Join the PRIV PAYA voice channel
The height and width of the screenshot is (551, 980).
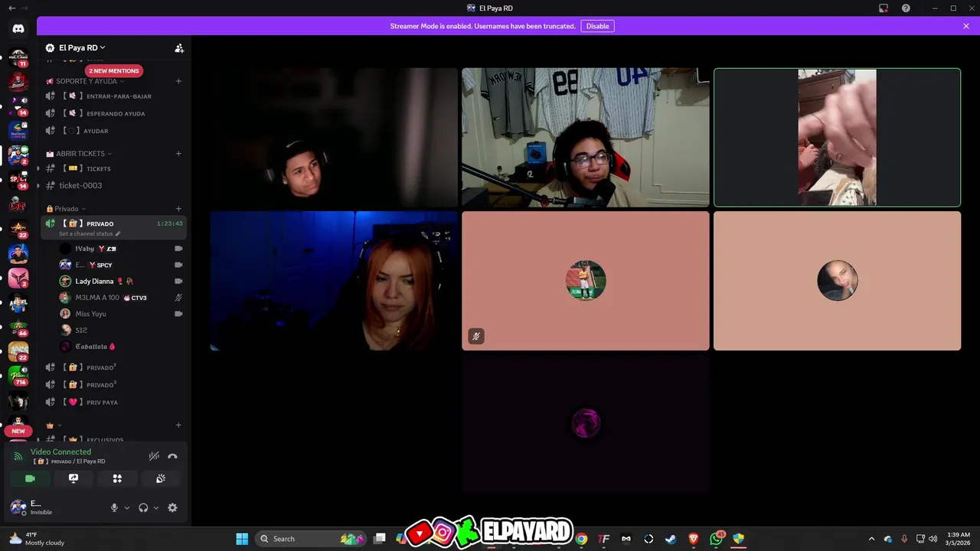point(114,402)
